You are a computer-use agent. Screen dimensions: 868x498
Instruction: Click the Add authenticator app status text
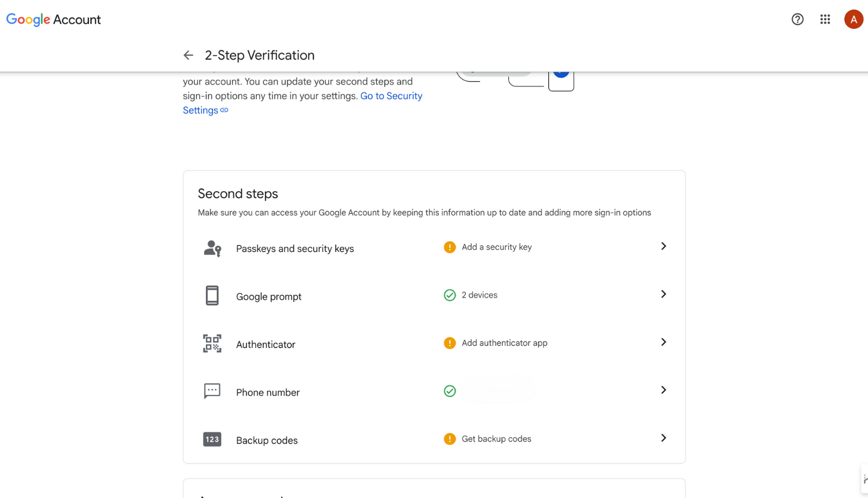click(504, 342)
